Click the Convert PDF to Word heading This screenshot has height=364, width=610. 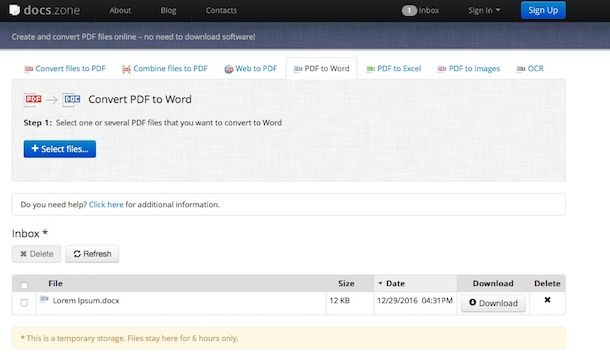(140, 100)
